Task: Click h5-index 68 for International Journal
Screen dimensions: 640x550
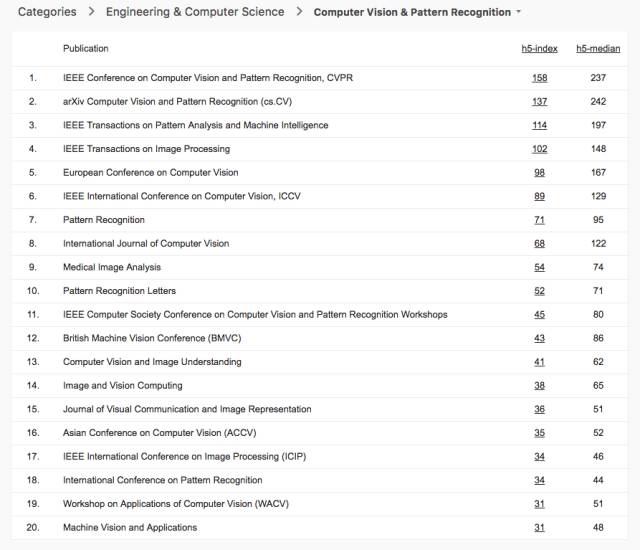Action: 539,244
